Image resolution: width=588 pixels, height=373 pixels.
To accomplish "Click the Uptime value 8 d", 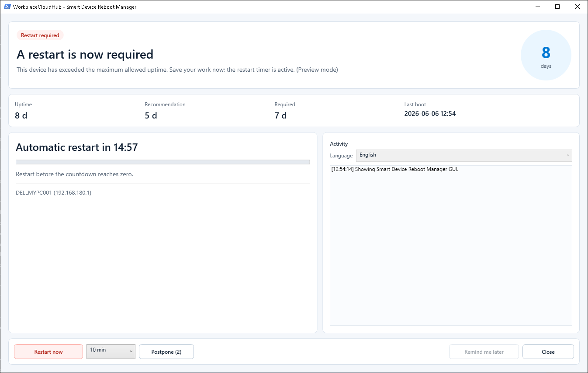I will coord(21,115).
